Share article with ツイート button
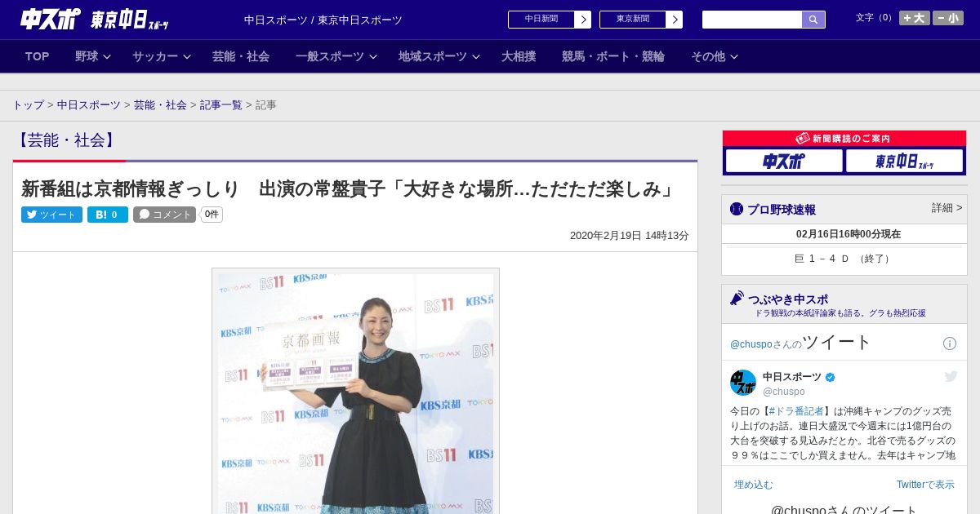 pos(51,215)
